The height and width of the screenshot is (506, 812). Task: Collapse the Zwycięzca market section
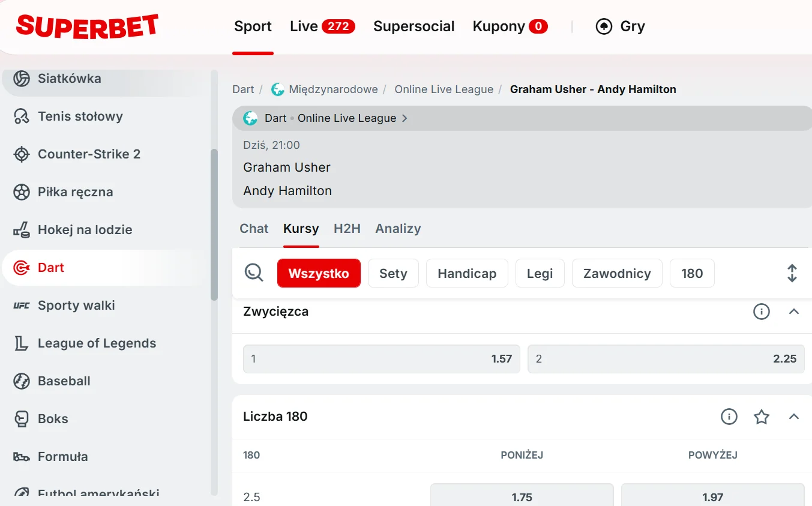(793, 312)
